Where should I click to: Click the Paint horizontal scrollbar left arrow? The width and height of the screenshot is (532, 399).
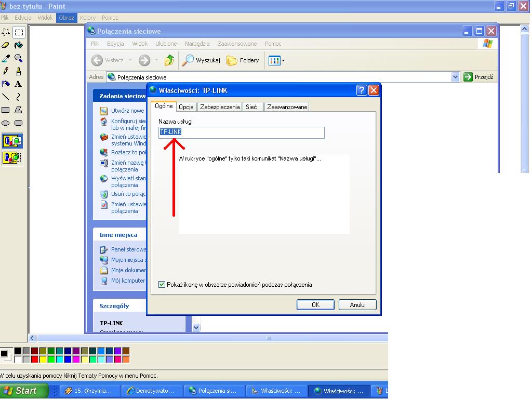[x=32, y=338]
